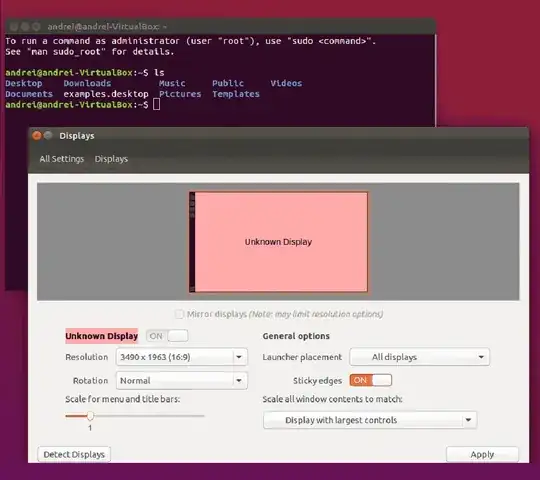
Task: Click the terminal window close button
Action: pyautogui.click(x=14, y=26)
